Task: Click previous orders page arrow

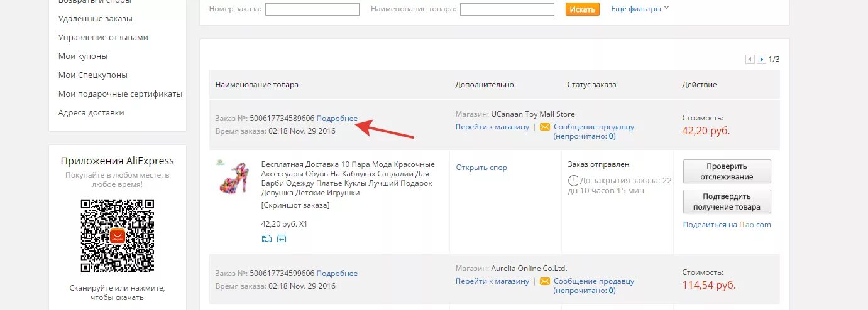Action: tap(750, 60)
